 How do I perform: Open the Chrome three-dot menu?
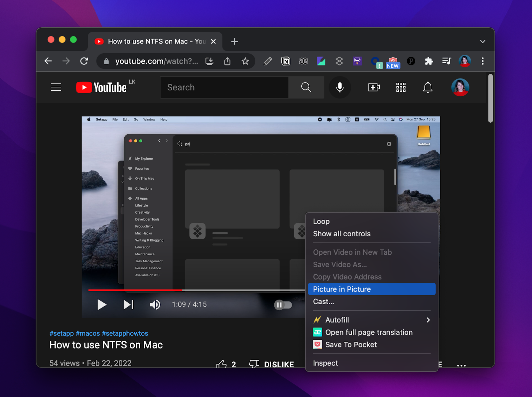[x=483, y=61]
